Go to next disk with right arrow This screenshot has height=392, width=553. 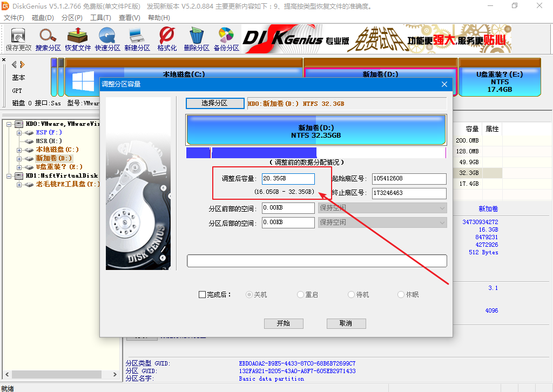(x=23, y=64)
